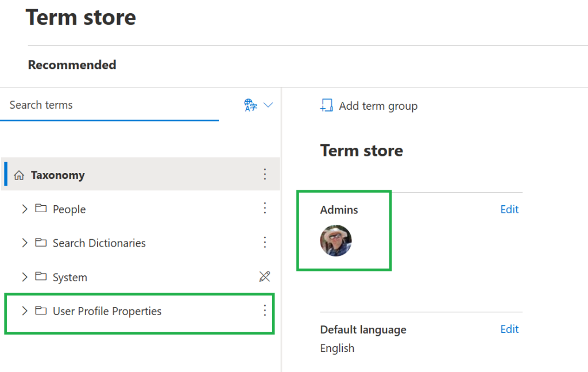The height and width of the screenshot is (372, 588).
Task: Click the Default language label
Action: pos(363,329)
